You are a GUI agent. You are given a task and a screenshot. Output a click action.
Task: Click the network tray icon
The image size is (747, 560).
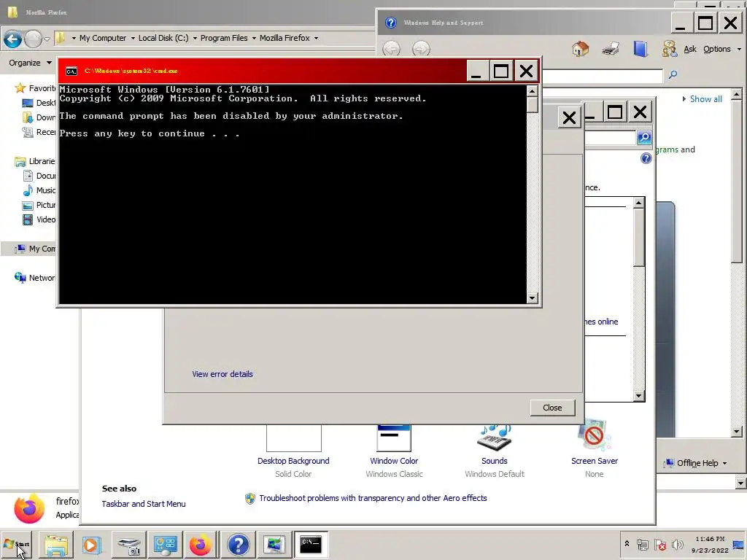[643, 544]
